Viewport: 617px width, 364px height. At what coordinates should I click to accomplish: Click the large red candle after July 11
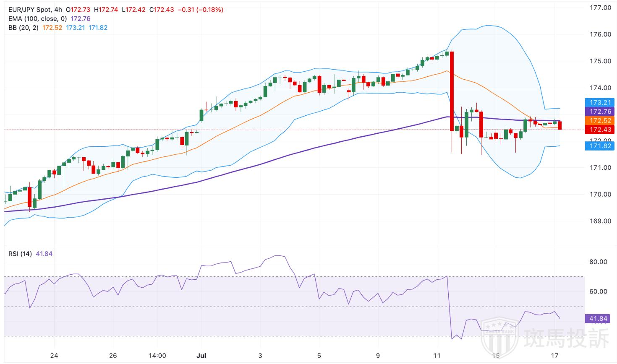coord(452,91)
